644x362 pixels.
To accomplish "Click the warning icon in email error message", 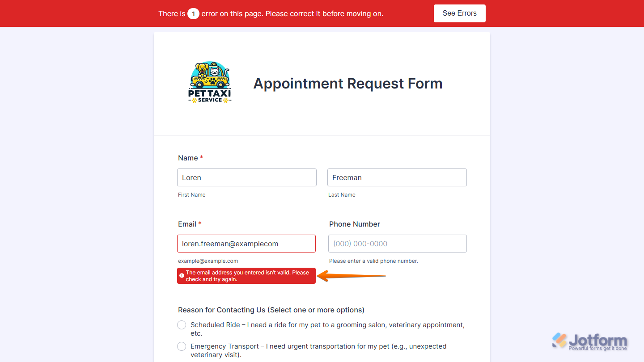I will coord(182,276).
